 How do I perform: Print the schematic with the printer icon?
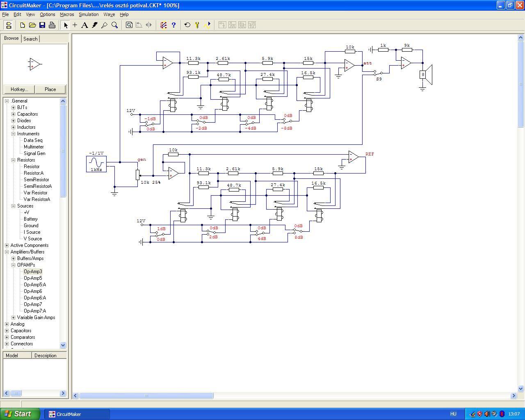click(52, 25)
